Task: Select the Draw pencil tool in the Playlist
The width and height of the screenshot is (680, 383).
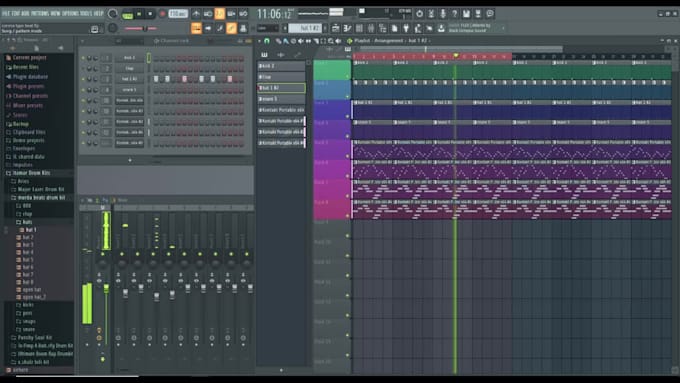Action: click(278, 41)
